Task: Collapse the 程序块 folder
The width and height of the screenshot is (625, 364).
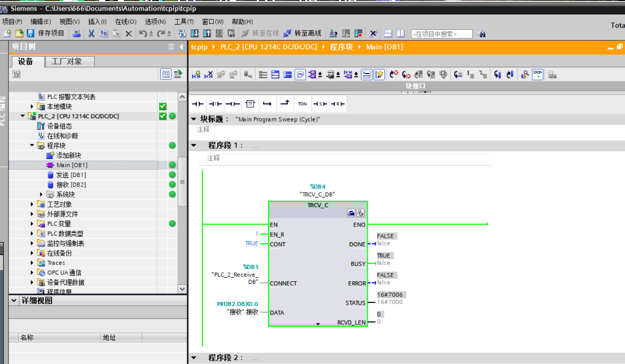Action: [32, 145]
